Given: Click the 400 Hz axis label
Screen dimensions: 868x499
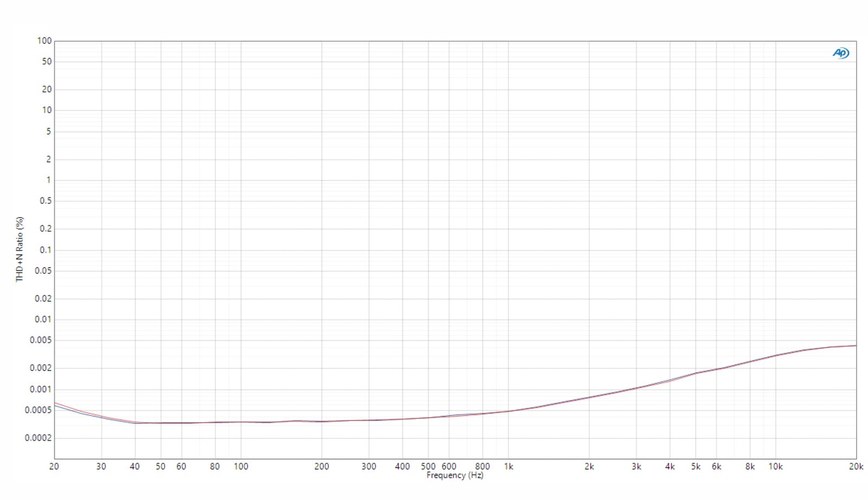Looking at the screenshot, I should pyautogui.click(x=403, y=466).
